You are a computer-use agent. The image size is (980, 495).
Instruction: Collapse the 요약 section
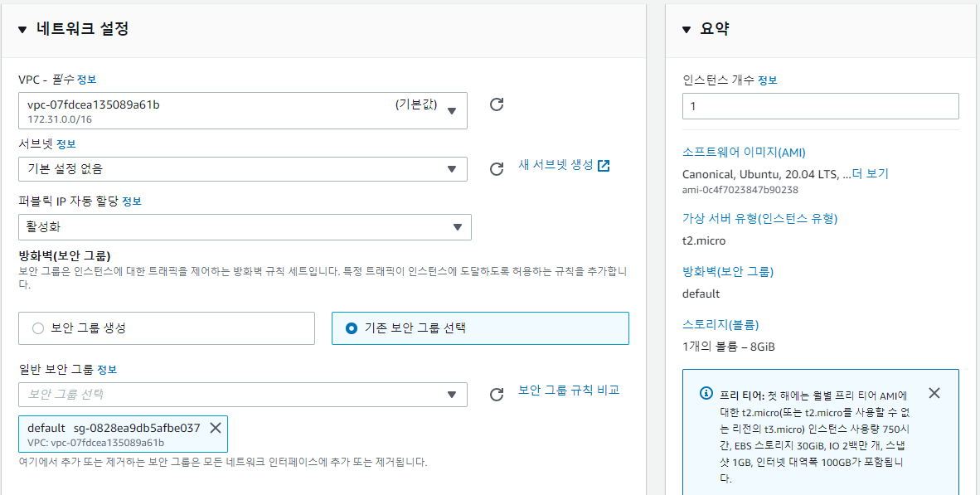686,29
